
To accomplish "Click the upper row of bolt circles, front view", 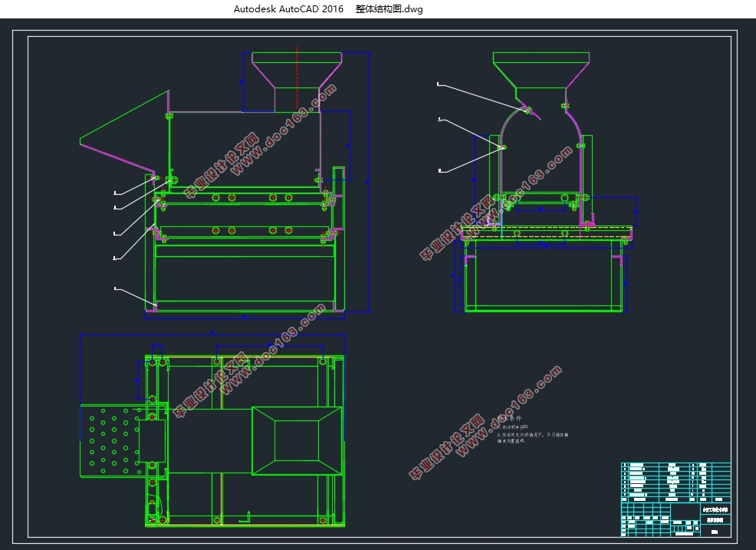I will (251, 197).
